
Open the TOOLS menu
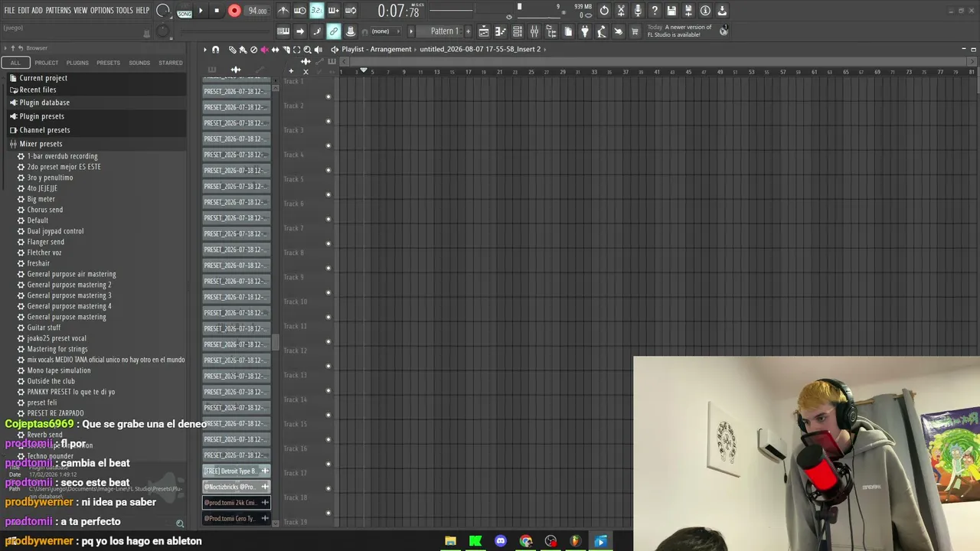125,11
